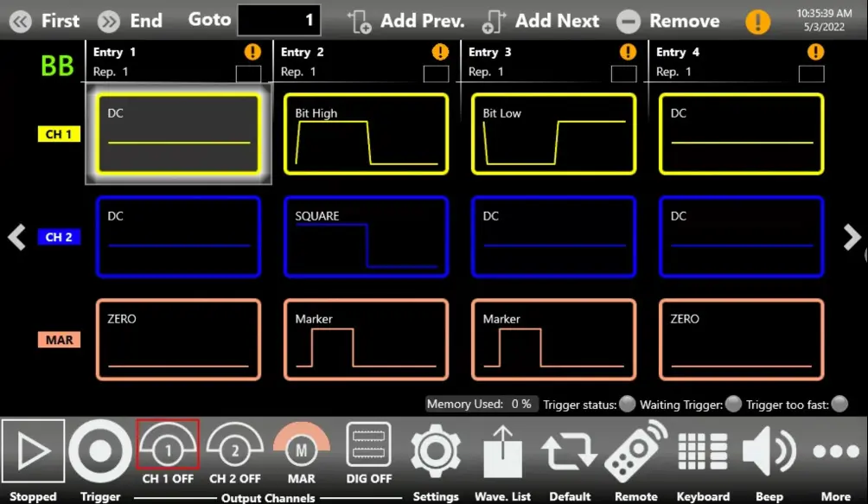
Task: Click Rep. 1 text under Entry 3
Action: tap(486, 72)
